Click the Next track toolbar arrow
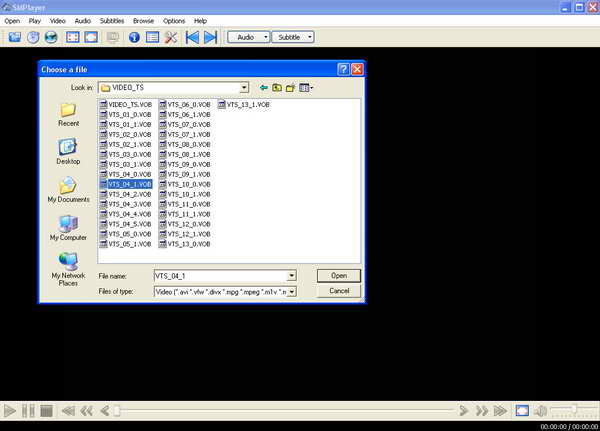Screen dimensions: 600x431 tap(210, 37)
